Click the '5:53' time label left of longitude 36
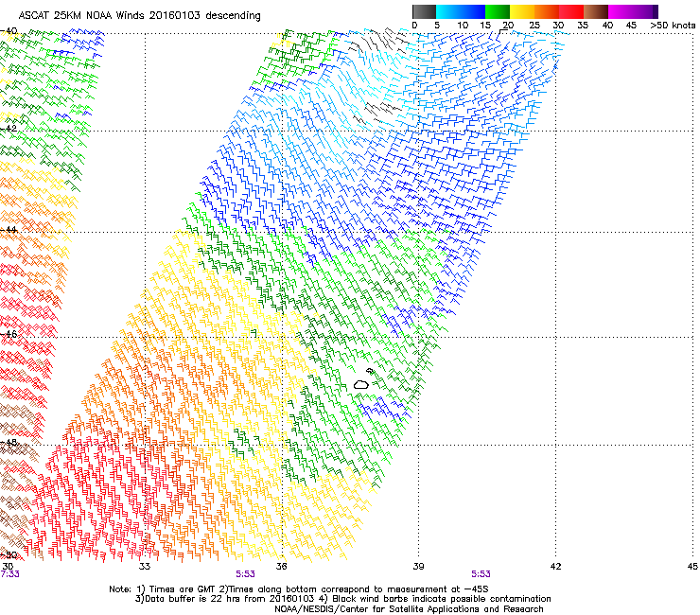Viewport: 700px width, 615px height. pos(246,574)
